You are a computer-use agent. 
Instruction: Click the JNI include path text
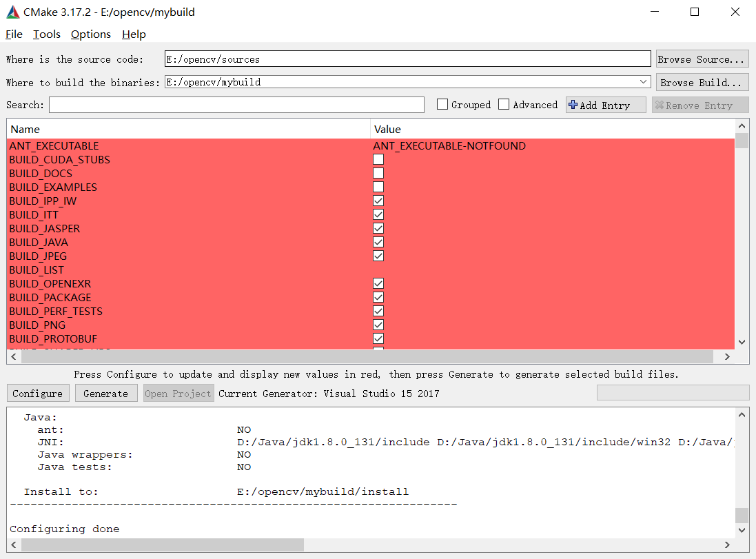(486, 443)
